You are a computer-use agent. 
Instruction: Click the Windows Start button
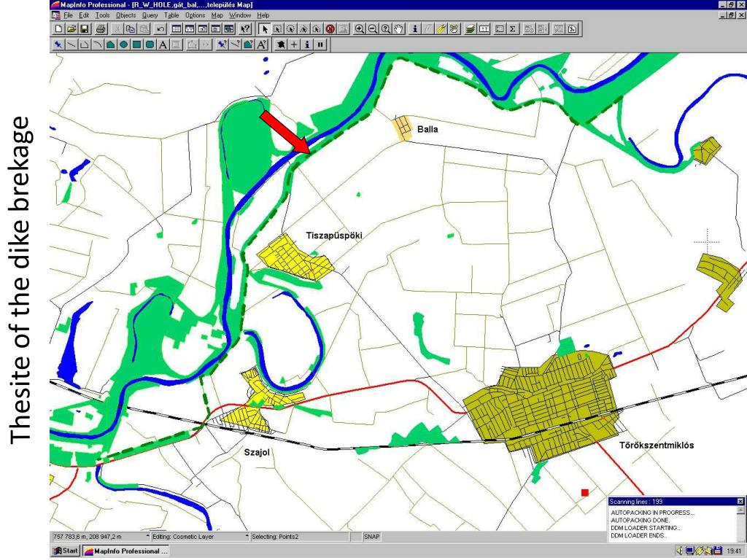(x=65, y=551)
